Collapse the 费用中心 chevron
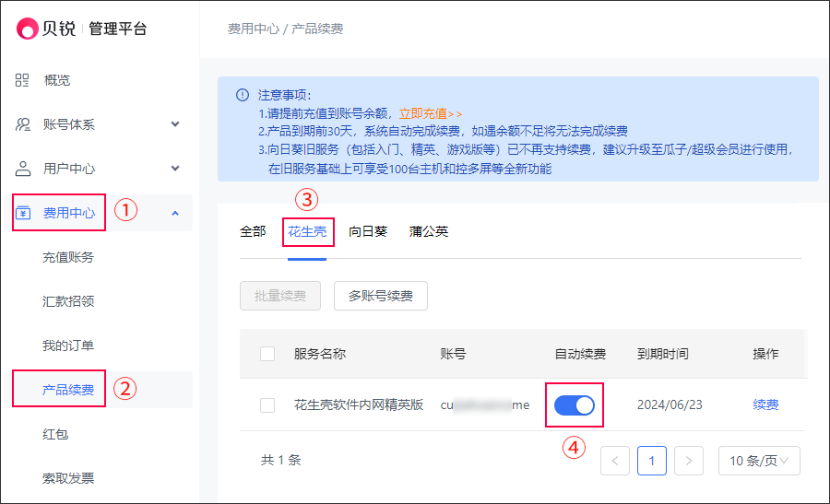The height and width of the screenshot is (504, 830). point(175,213)
